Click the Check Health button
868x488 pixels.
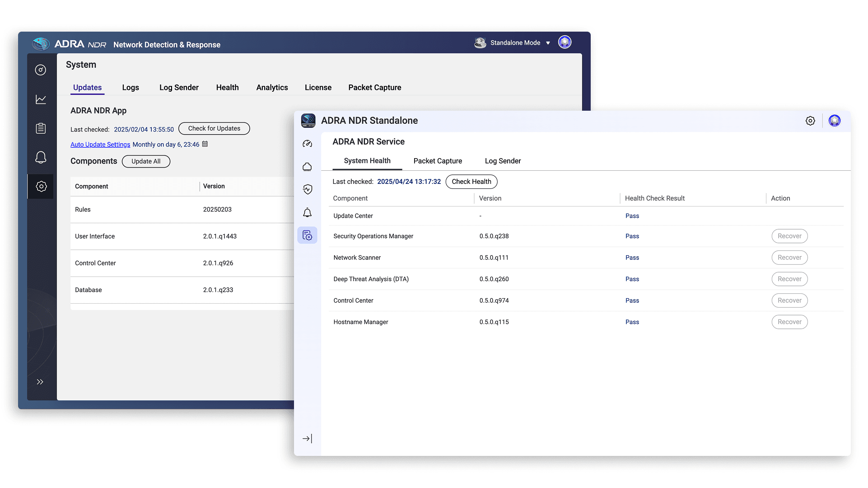click(x=471, y=182)
